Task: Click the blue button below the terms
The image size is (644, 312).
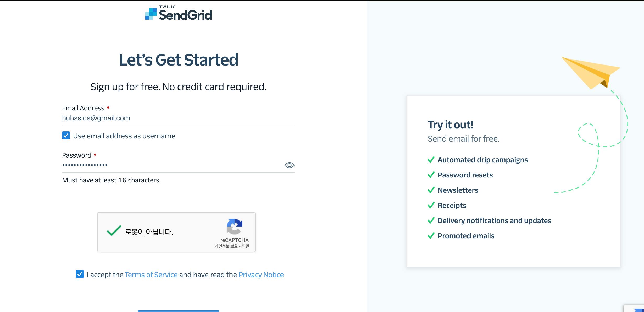Action: coord(179,311)
